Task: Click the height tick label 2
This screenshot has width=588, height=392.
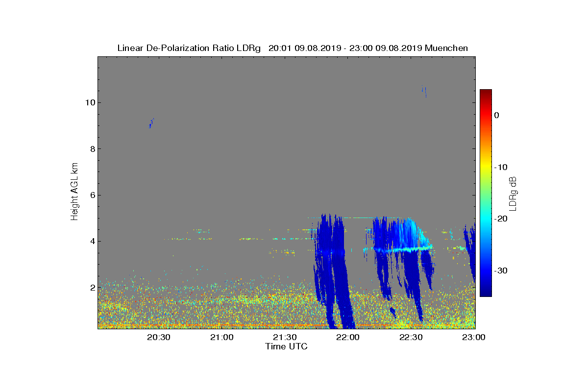Action: 92,287
